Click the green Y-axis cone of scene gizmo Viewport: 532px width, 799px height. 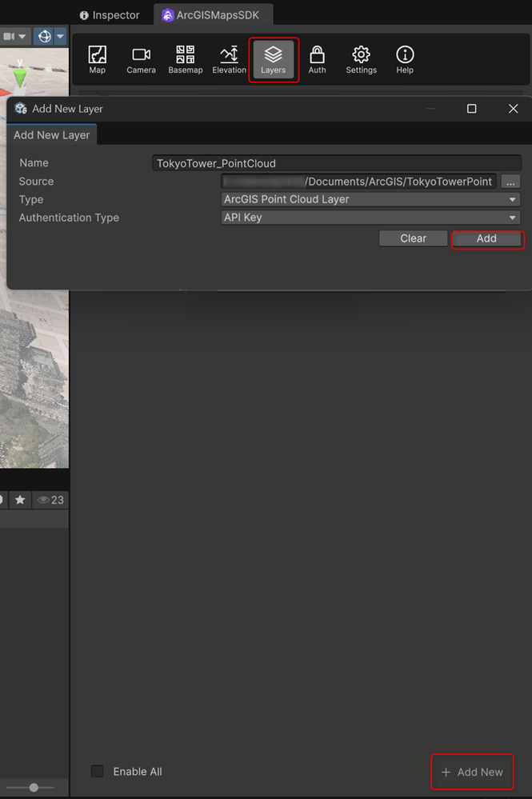click(x=20, y=78)
